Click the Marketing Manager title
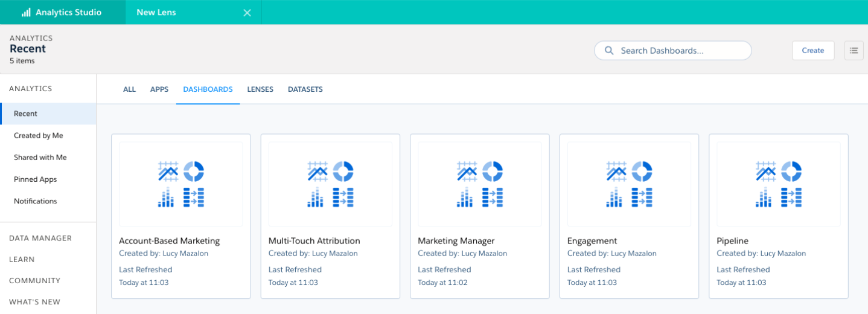Image resolution: width=868 pixels, height=314 pixels. coord(456,241)
